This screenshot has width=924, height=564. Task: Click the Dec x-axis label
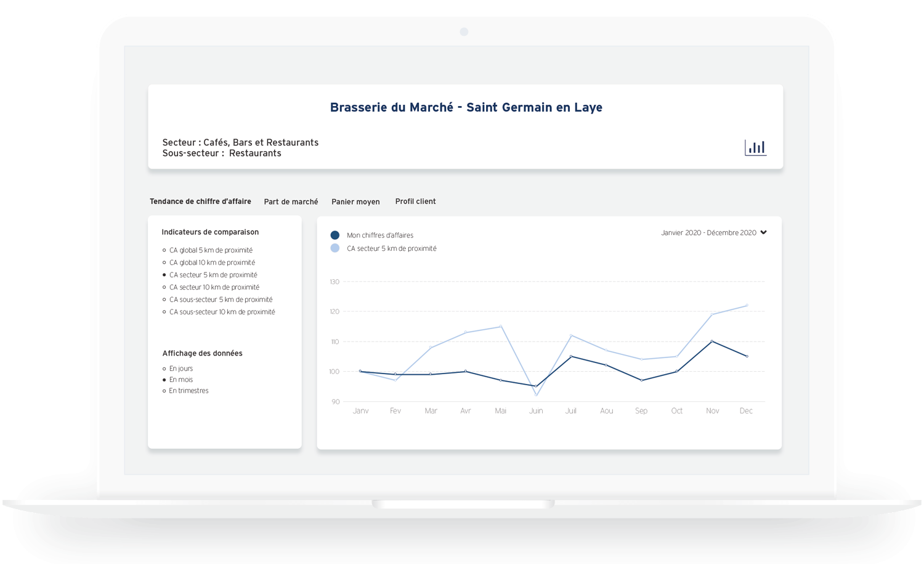(746, 411)
